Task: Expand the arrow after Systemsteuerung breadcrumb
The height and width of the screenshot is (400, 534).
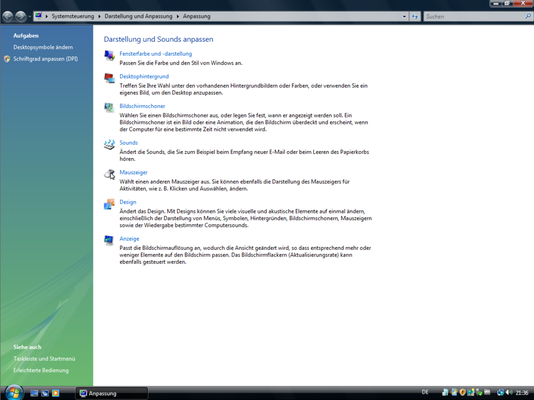Action: tap(99, 16)
